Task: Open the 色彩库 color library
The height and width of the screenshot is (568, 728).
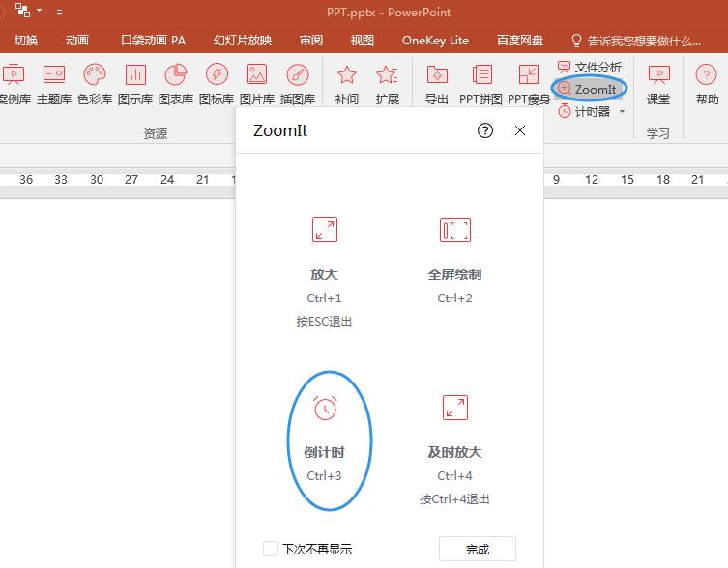Action: click(x=95, y=83)
